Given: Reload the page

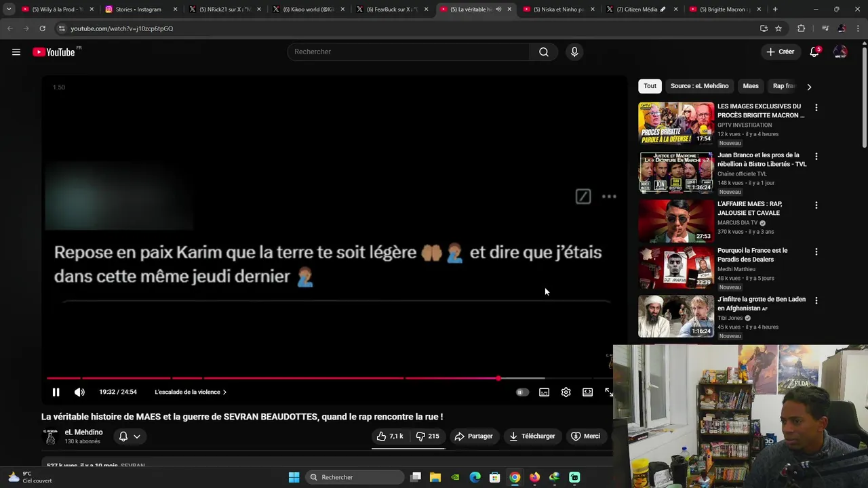Looking at the screenshot, I should 42,28.
